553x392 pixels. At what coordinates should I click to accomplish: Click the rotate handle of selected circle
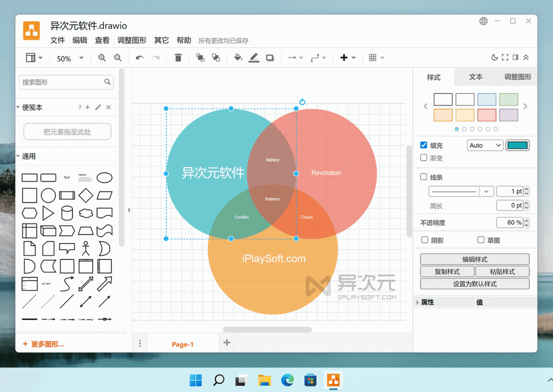[x=302, y=102]
